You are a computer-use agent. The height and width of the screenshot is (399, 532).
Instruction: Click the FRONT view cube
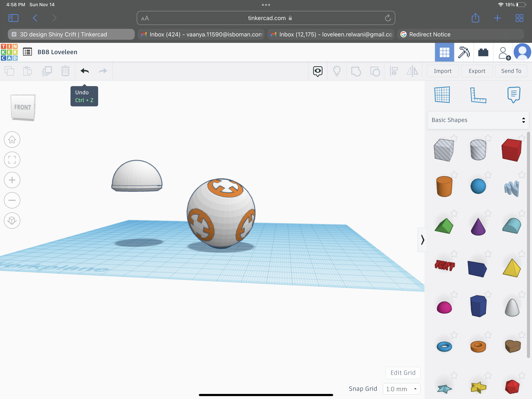point(23,107)
